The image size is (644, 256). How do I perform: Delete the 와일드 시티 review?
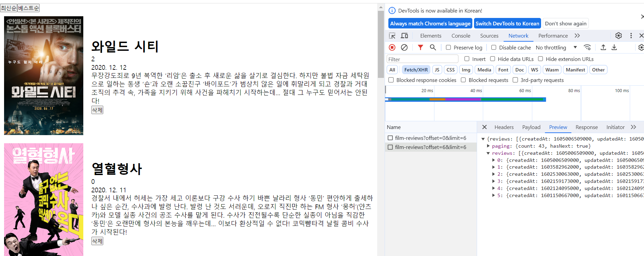(97, 110)
